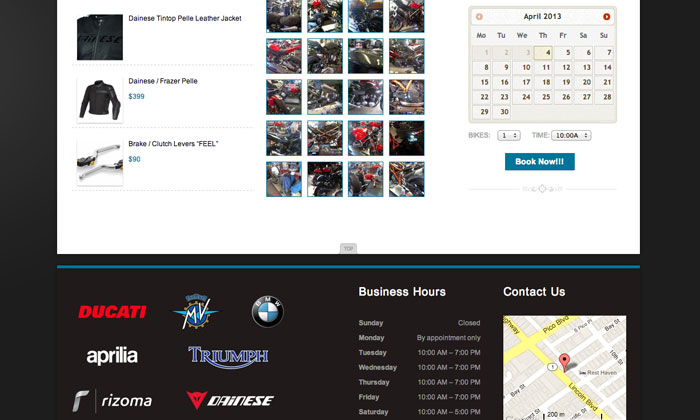This screenshot has width=700, height=420.
Task: Open the Aprilia brand logo
Action: [x=112, y=356]
